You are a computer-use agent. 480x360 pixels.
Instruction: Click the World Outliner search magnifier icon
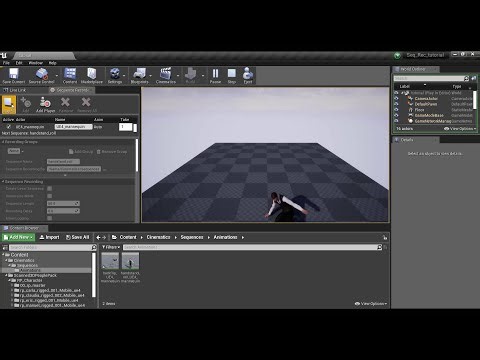click(466, 78)
